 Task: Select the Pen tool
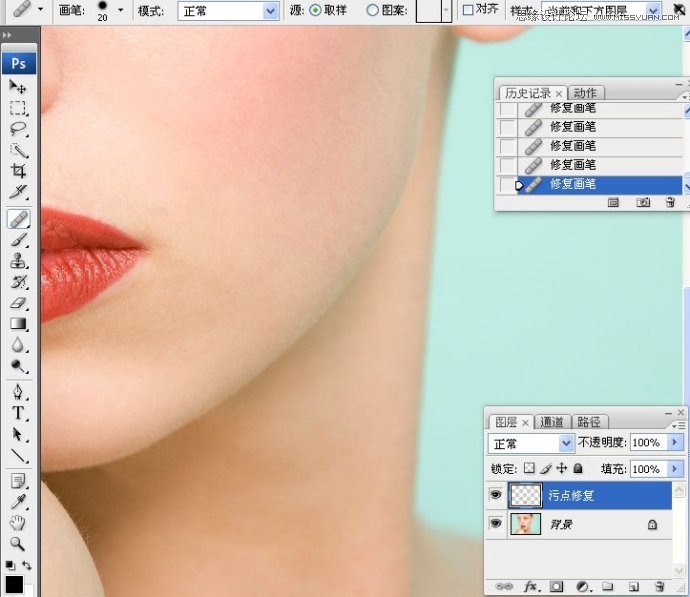coord(18,392)
